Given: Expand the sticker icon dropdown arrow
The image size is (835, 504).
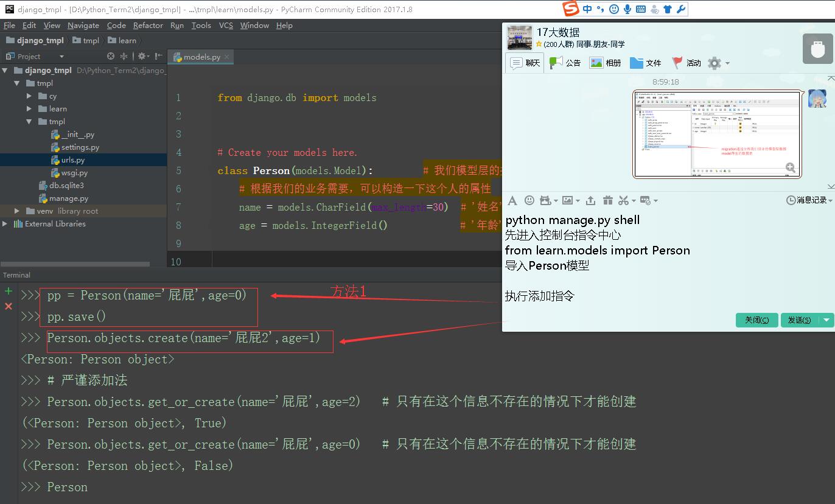Looking at the screenshot, I should pyautogui.click(x=555, y=201).
